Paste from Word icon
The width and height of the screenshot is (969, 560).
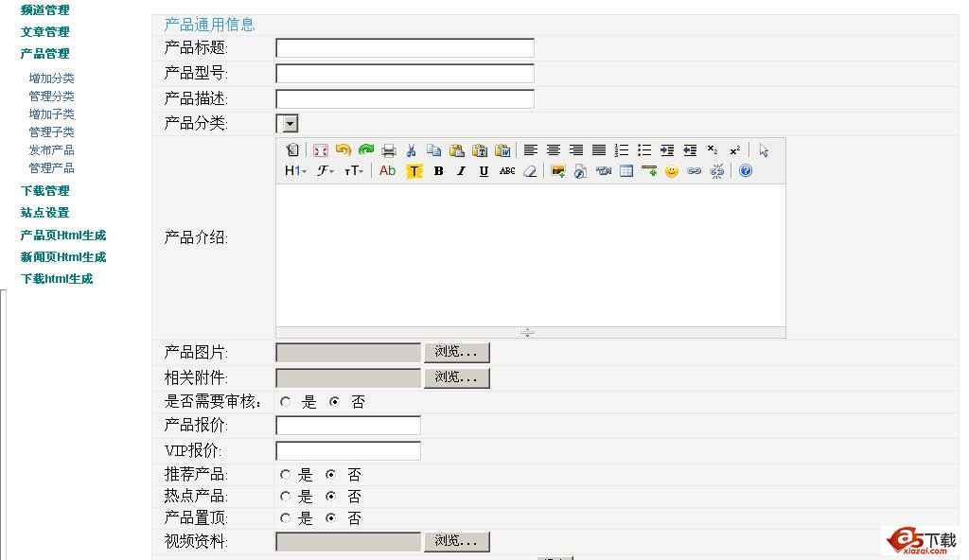(502, 150)
